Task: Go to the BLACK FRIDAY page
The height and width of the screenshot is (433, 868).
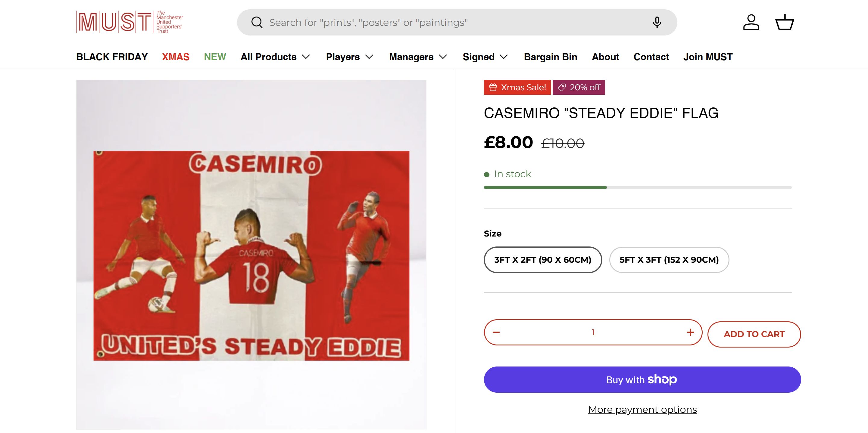Action: [x=112, y=57]
